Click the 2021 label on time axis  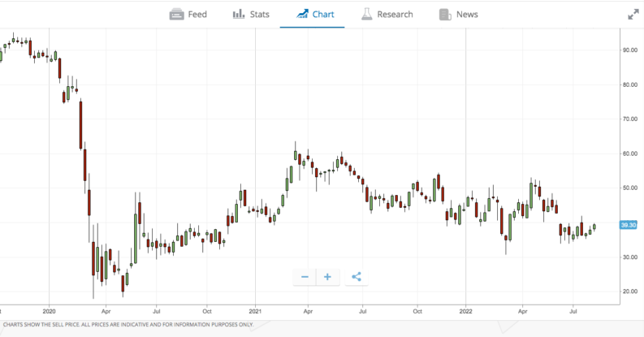255,310
